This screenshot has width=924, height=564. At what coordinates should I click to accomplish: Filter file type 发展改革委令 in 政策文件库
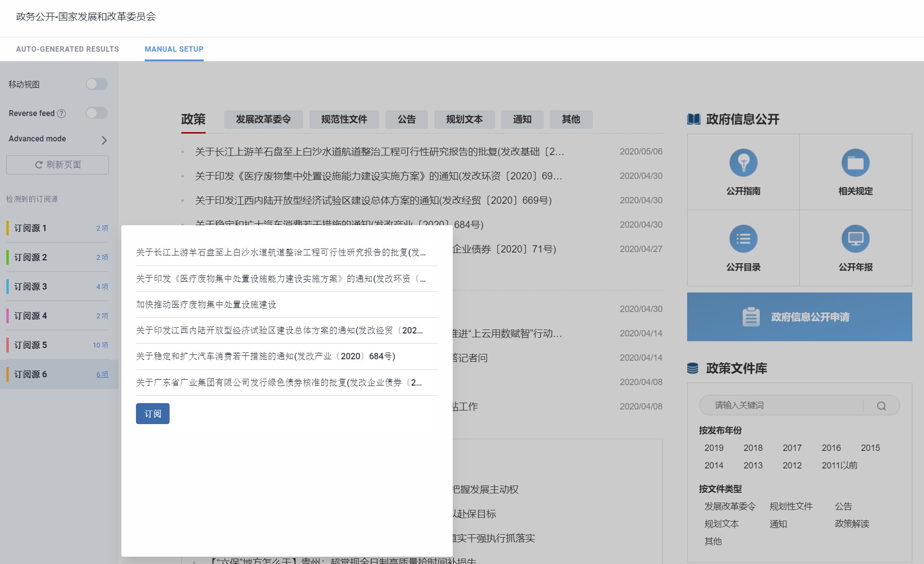click(730, 506)
